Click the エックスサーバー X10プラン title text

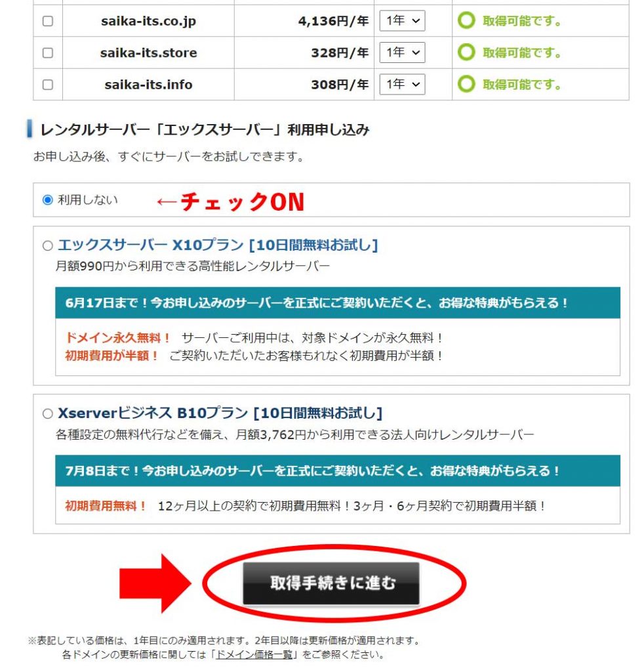218,245
